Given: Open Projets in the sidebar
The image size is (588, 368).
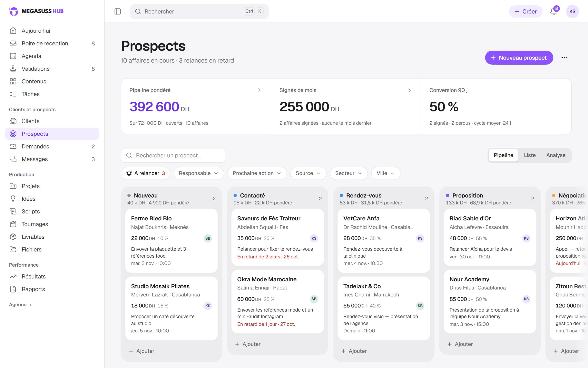Looking at the screenshot, I should pos(52,186).
